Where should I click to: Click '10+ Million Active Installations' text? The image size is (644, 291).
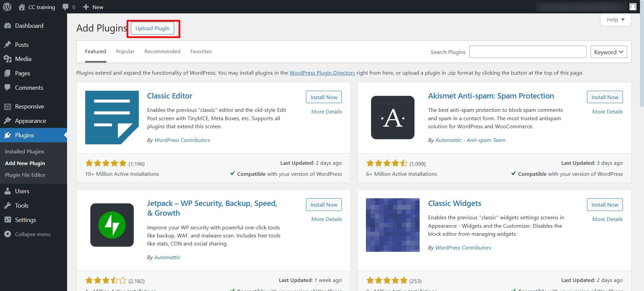pos(122,174)
